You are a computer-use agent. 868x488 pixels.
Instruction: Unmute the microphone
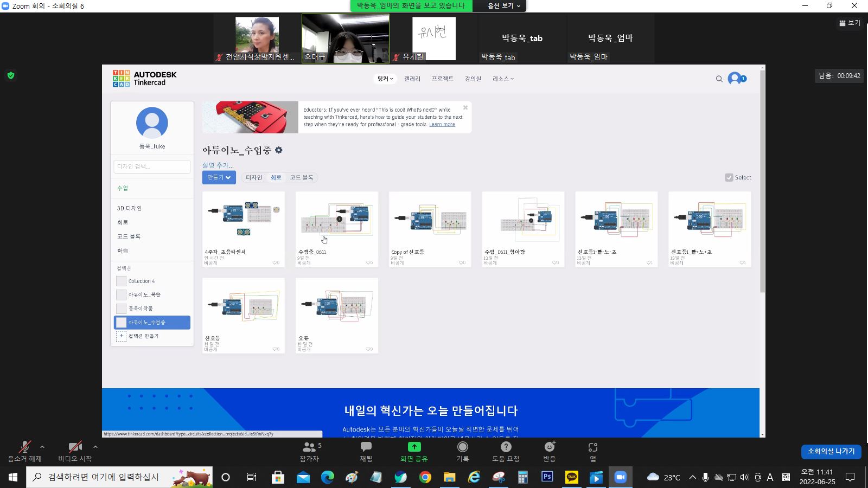[24, 447]
